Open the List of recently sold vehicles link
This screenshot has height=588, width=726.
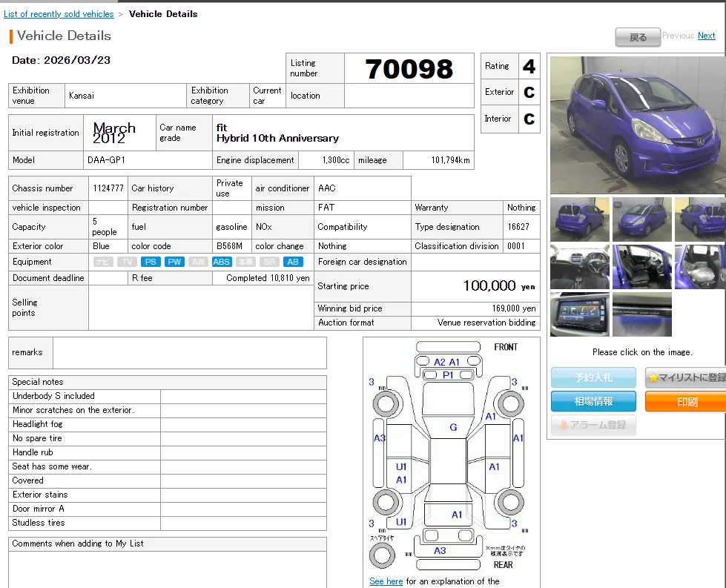click(x=59, y=14)
